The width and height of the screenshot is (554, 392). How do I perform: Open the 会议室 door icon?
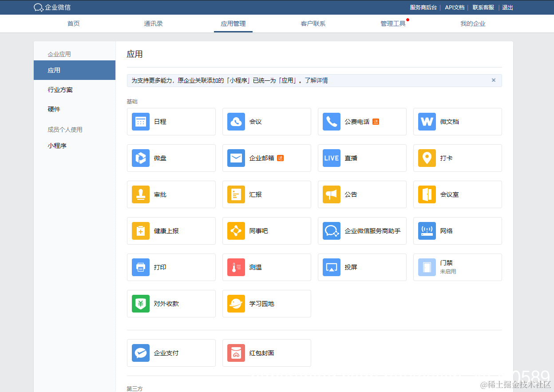point(427,194)
